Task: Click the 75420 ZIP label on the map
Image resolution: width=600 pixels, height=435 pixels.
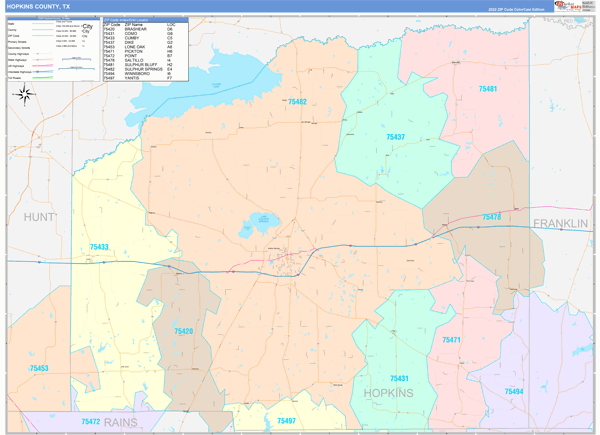Action: click(x=184, y=330)
